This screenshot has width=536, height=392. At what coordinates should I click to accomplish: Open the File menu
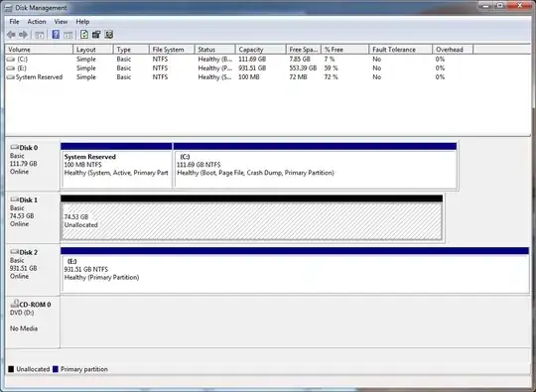(x=14, y=22)
